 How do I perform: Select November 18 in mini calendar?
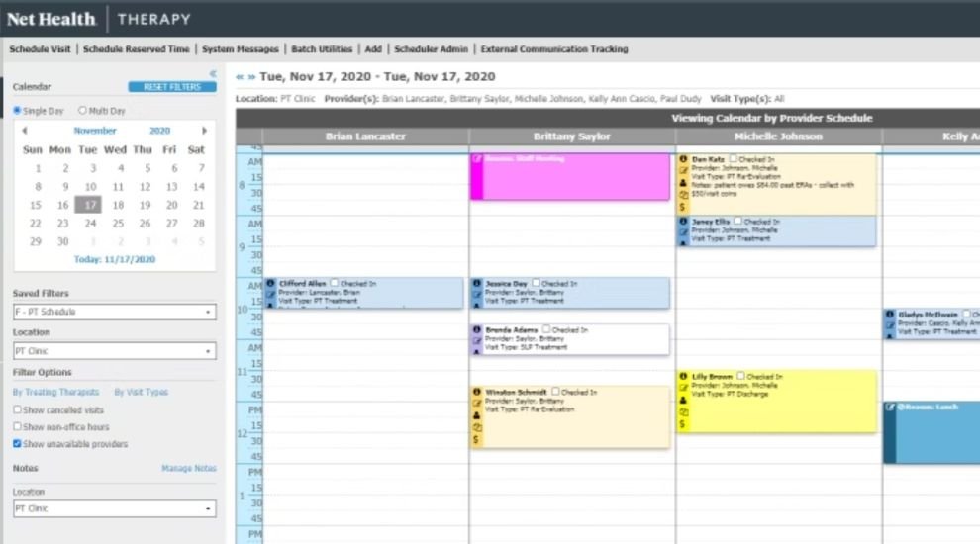(x=118, y=205)
